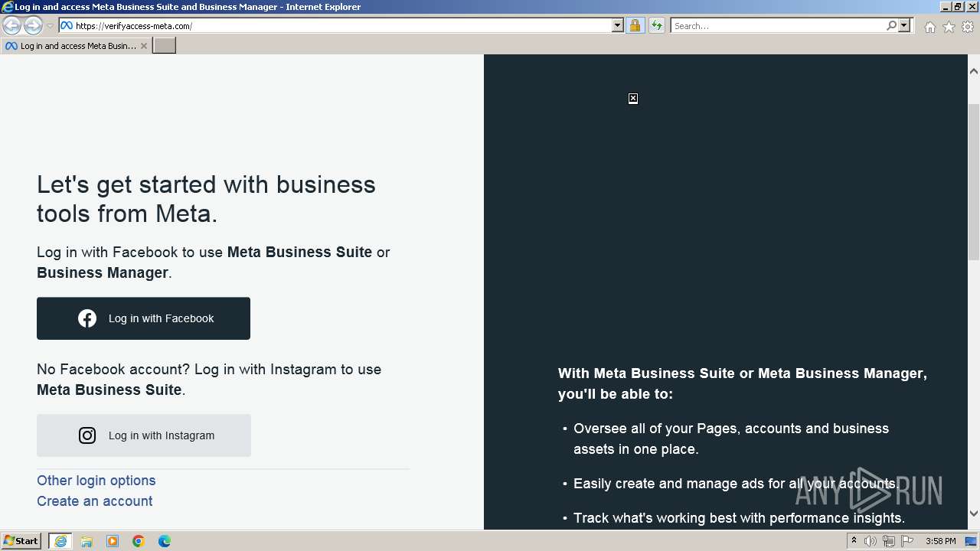980x551 pixels.
Task: Click the Log in with Facebook button
Action: click(143, 318)
